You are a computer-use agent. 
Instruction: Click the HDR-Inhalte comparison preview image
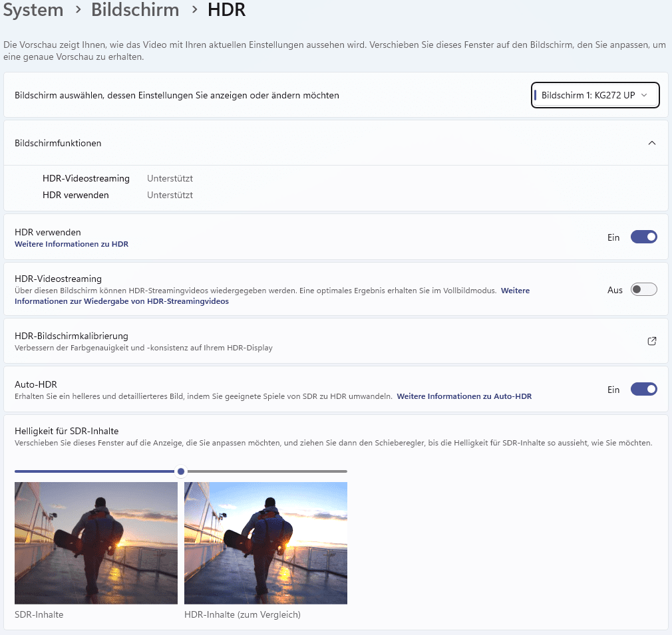pos(265,543)
